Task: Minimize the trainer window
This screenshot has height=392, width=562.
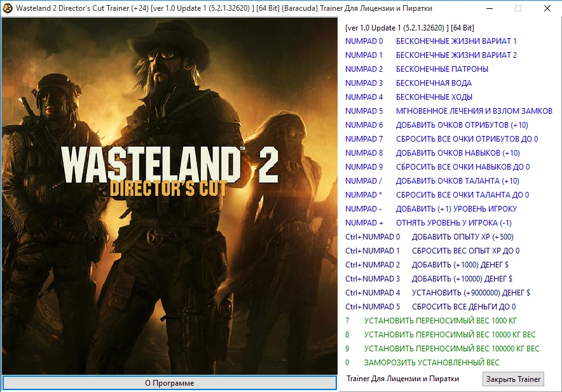Action: pyautogui.click(x=490, y=8)
